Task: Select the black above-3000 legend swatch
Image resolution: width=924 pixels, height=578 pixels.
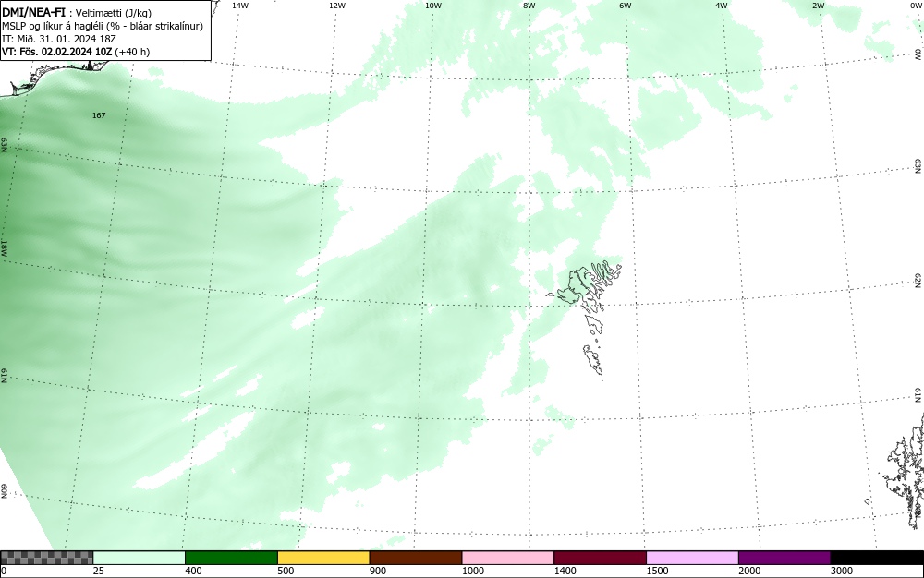Action: (877, 558)
